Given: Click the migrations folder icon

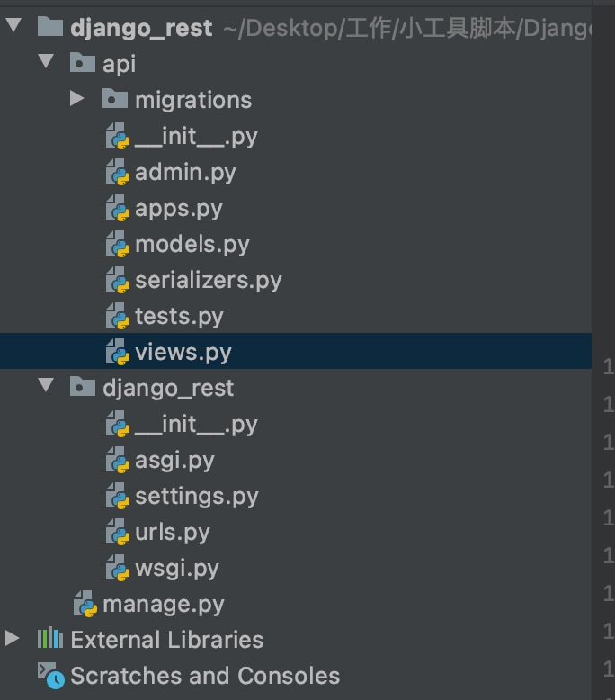Looking at the screenshot, I should (x=114, y=99).
